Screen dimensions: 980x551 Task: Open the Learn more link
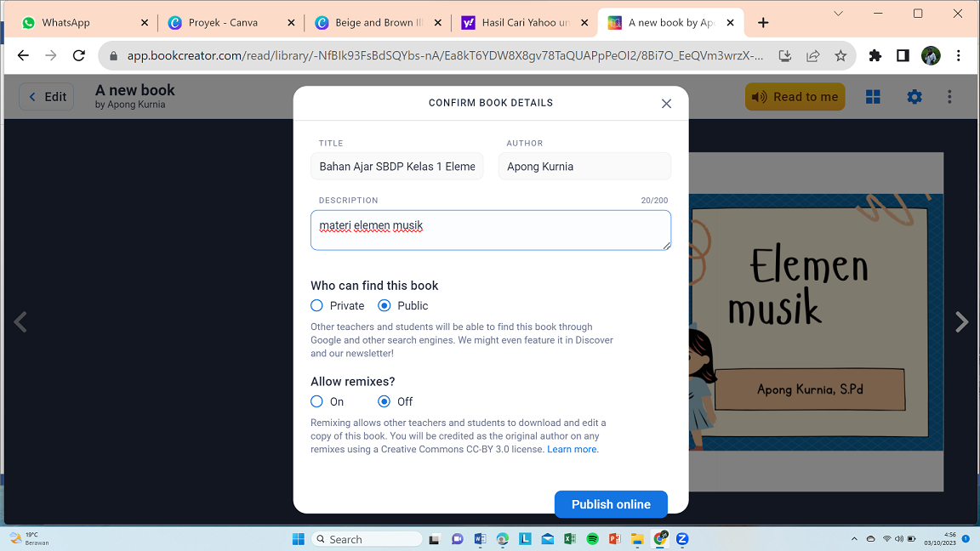(572, 449)
